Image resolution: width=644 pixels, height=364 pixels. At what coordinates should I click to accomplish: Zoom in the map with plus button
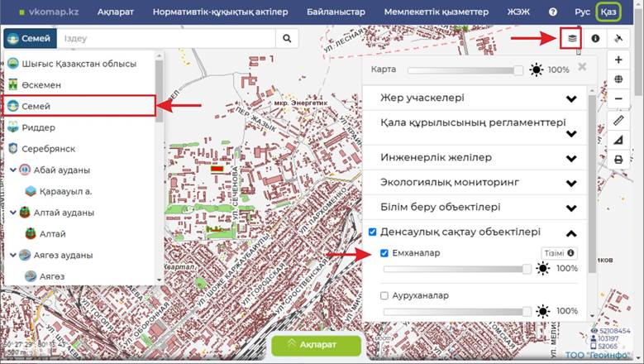pyautogui.click(x=618, y=60)
